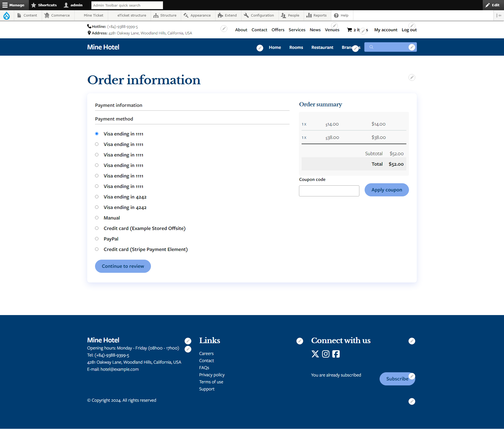Viewport: 504px width, 429px height.
Task: Click the Drupal home icon in toolbar
Action: 7,15
